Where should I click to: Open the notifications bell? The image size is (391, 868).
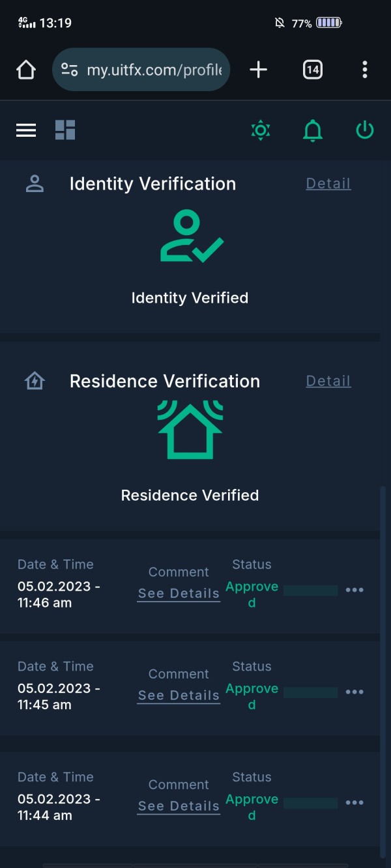point(313,130)
